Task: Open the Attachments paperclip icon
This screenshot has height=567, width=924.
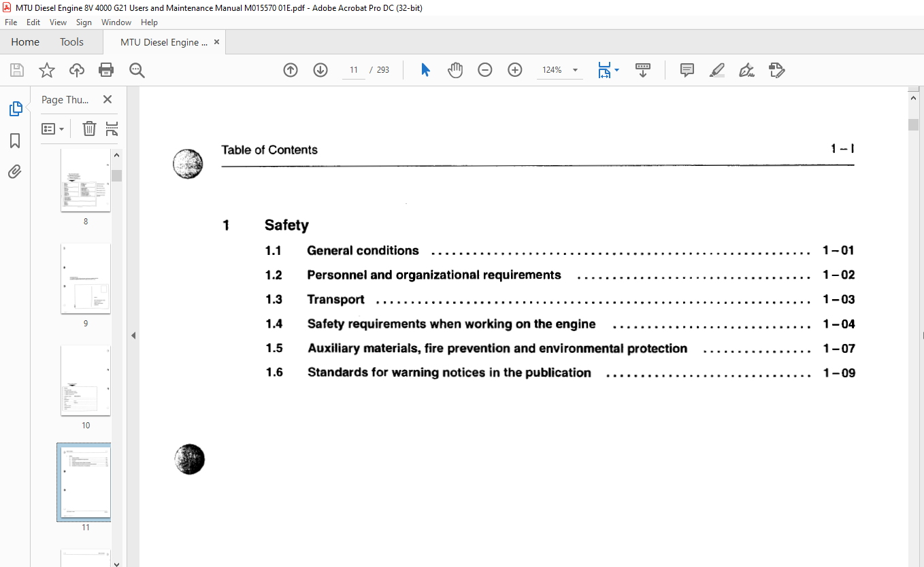Action: [x=15, y=171]
